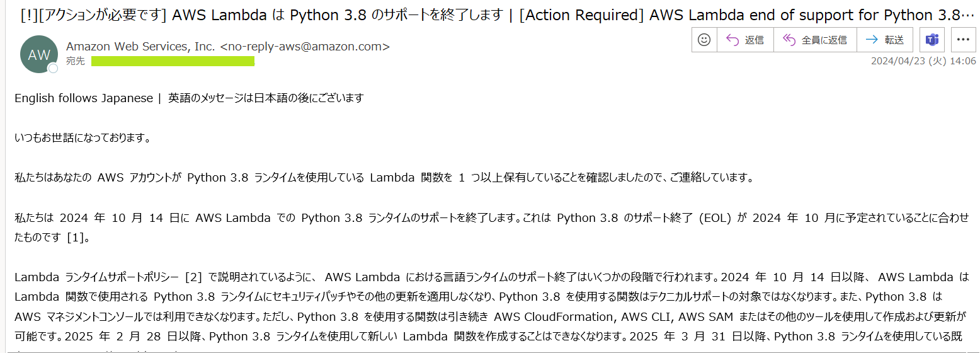The width and height of the screenshot is (980, 353).
Task: Click the presence status dot on avatar
Action: pos(54,68)
